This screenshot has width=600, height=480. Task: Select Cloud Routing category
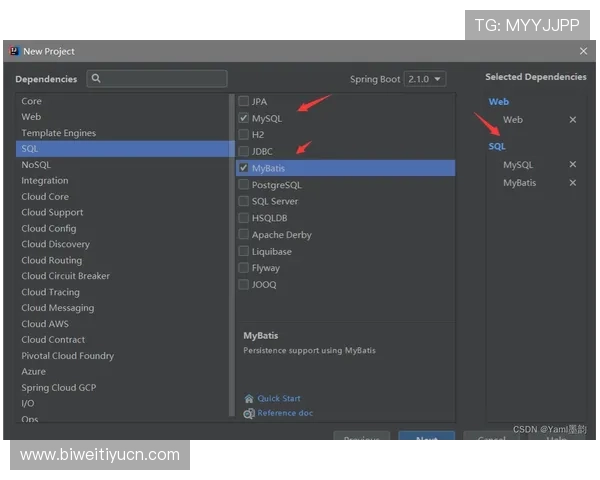[122, 260]
